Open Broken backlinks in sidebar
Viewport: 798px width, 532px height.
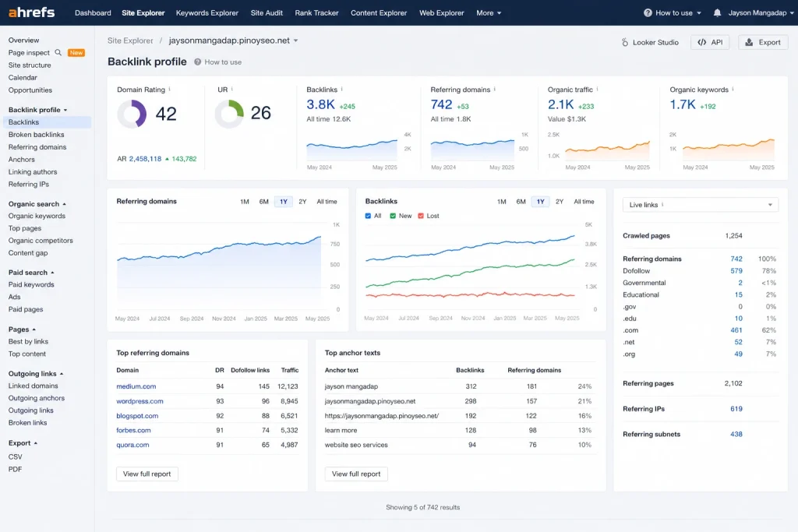click(36, 135)
